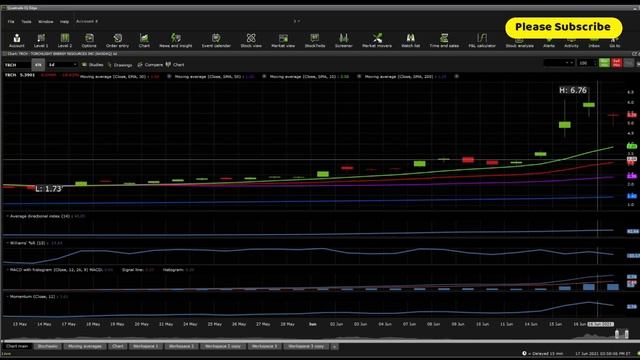640x360 pixels.
Task: Click the L: 1.73 low price label
Action: [x=48, y=189]
